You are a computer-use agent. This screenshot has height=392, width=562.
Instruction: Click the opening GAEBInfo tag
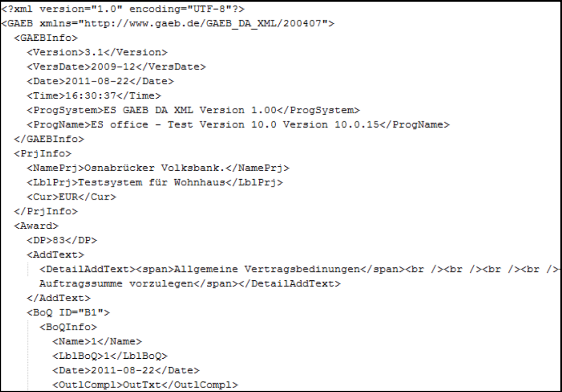coord(46,38)
